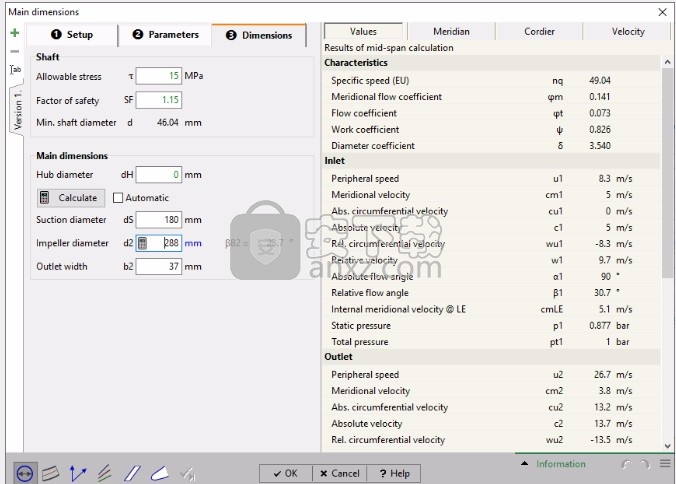Click the Hub diameter dH field
Viewport: 676px width, 484px height.
159,175
